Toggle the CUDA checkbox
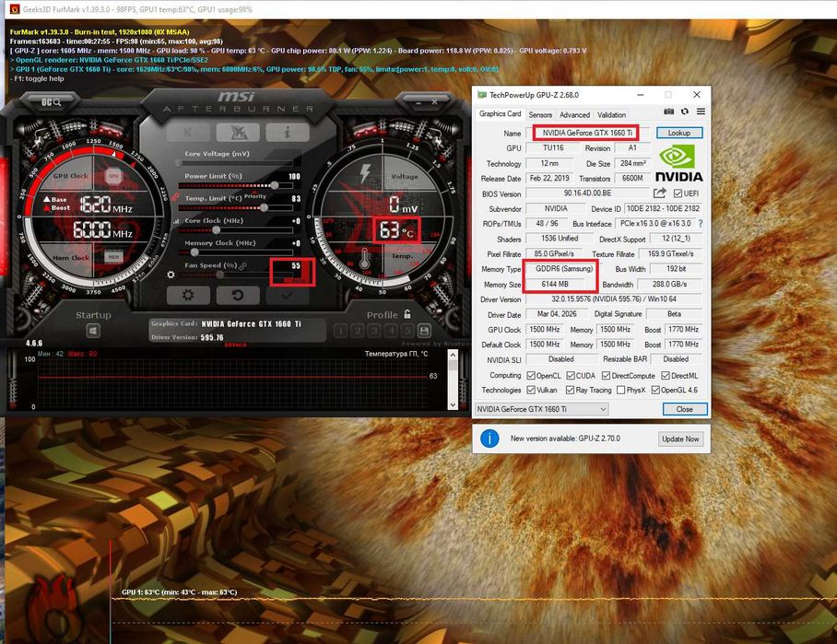837x644 pixels. [x=571, y=376]
